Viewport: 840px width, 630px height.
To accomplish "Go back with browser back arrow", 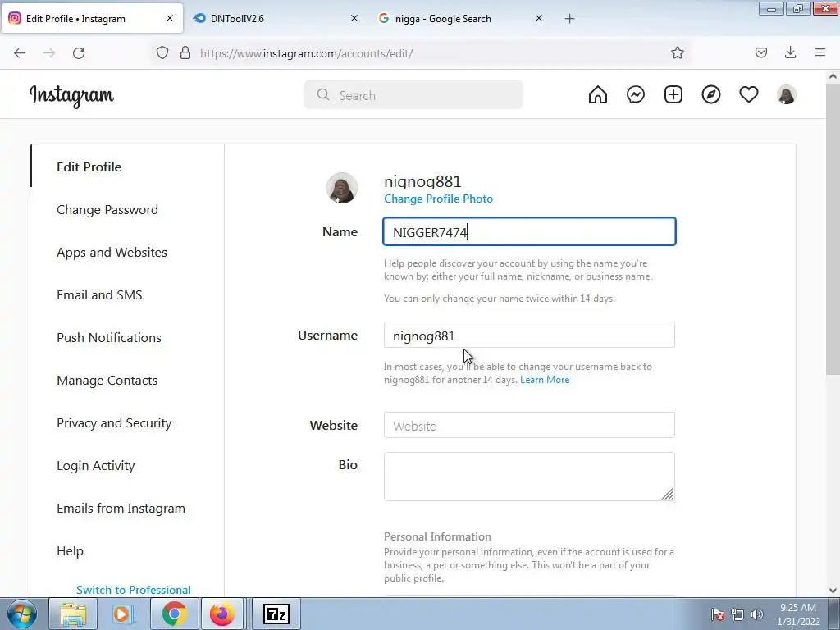I will point(20,53).
